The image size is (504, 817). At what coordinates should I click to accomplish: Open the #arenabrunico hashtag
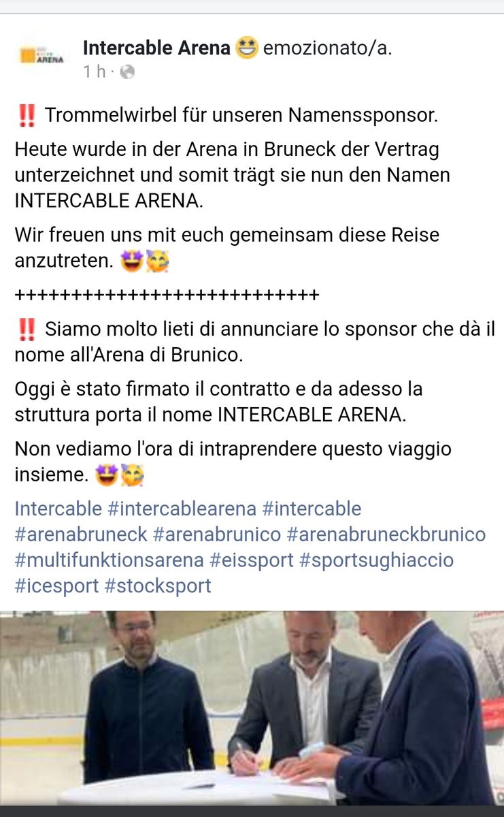click(x=217, y=534)
